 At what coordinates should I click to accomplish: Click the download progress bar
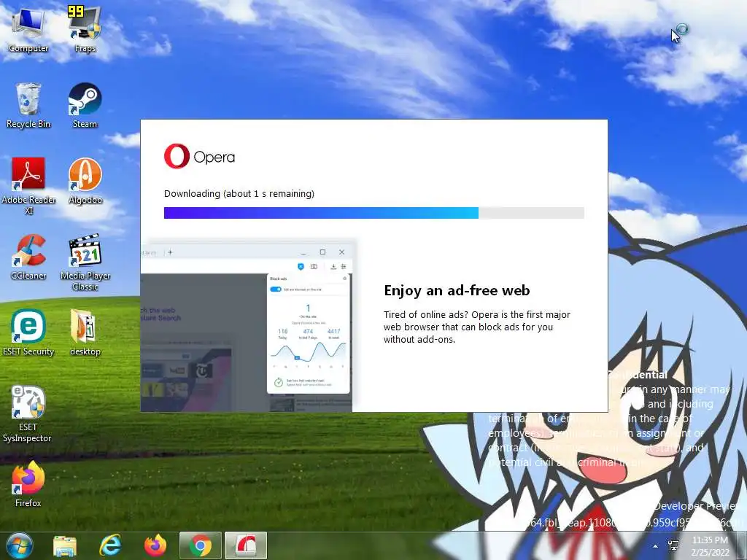(x=374, y=213)
